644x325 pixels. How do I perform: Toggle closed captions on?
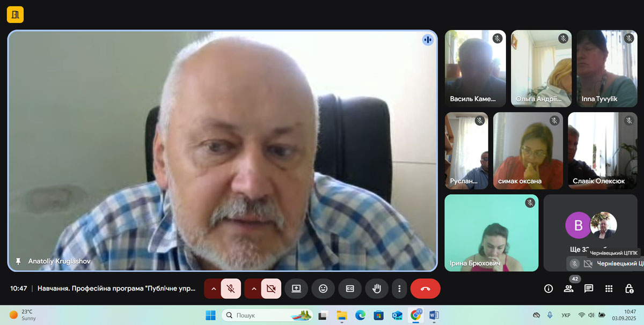350,289
